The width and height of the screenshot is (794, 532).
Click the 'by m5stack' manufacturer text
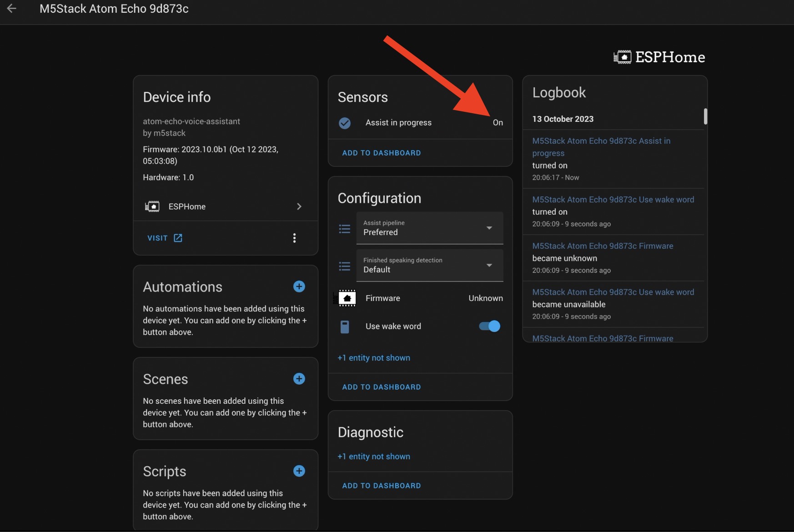click(x=164, y=133)
